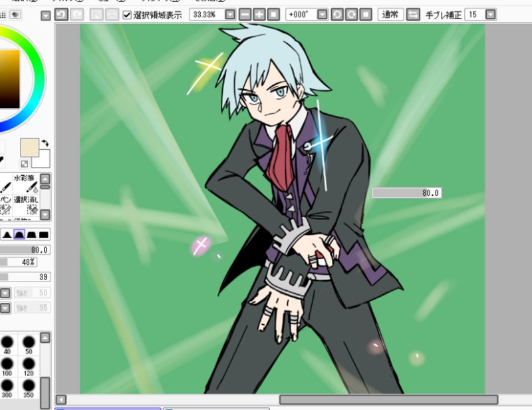Pick brush size preset 50
Image resolution: width=532 pixels, height=410 pixels.
(29, 345)
